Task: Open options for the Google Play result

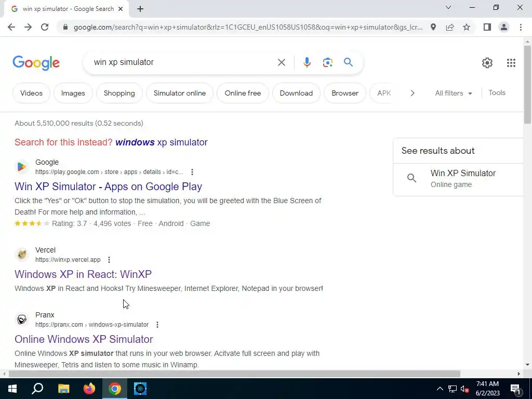Action: [x=192, y=172]
